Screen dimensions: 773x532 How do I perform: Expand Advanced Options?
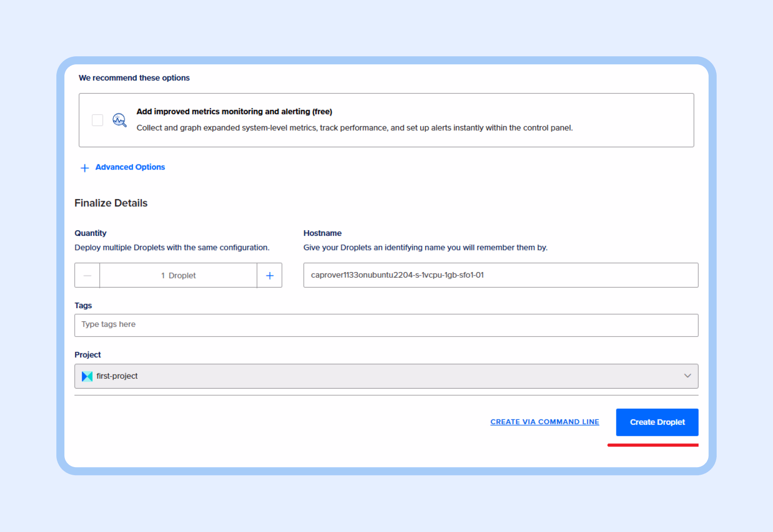(x=130, y=167)
